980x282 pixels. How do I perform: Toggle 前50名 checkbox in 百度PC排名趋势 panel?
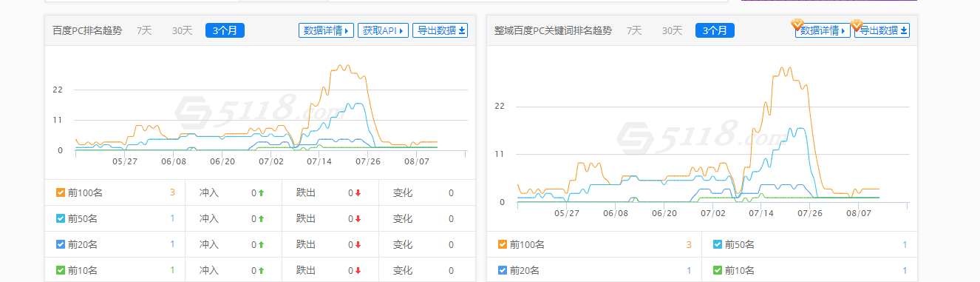pyautogui.click(x=61, y=218)
